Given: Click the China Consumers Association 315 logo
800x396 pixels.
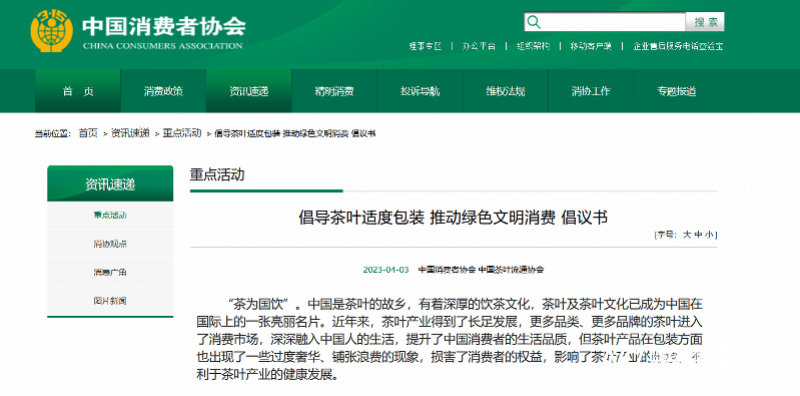Looking at the screenshot, I should (x=52, y=31).
